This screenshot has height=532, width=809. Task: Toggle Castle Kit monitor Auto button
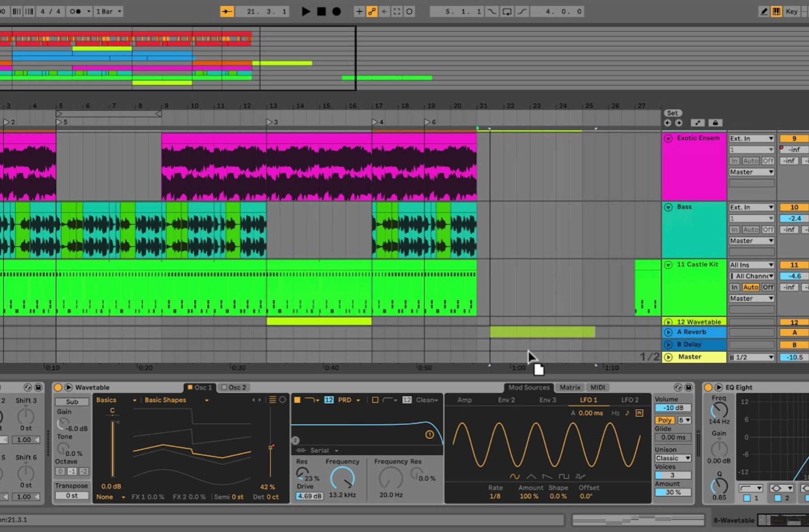click(x=751, y=287)
